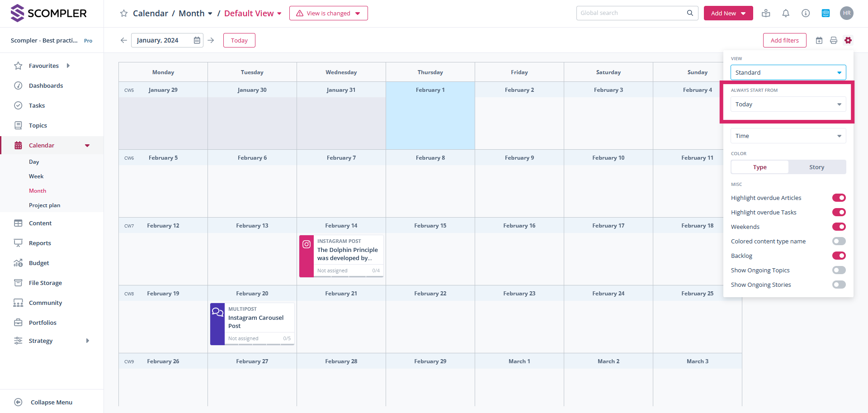Click the star to favourite this view
This screenshot has width=868, height=413.
124,14
